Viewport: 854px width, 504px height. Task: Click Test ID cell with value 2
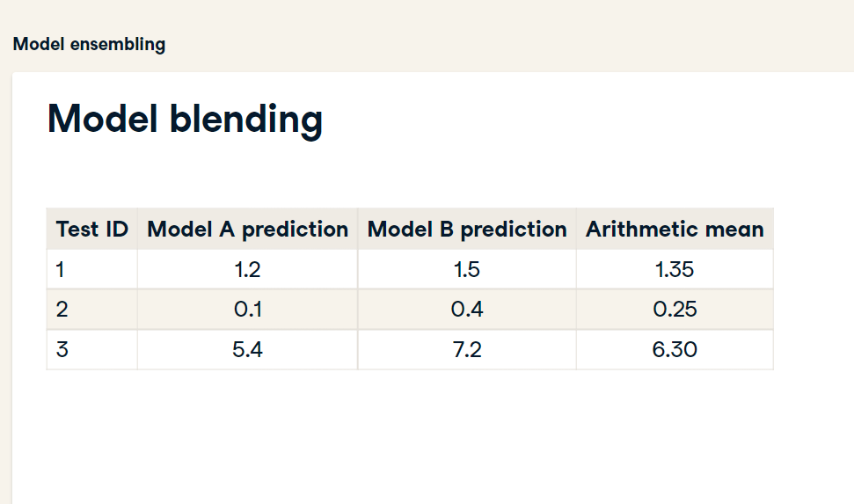click(92, 309)
